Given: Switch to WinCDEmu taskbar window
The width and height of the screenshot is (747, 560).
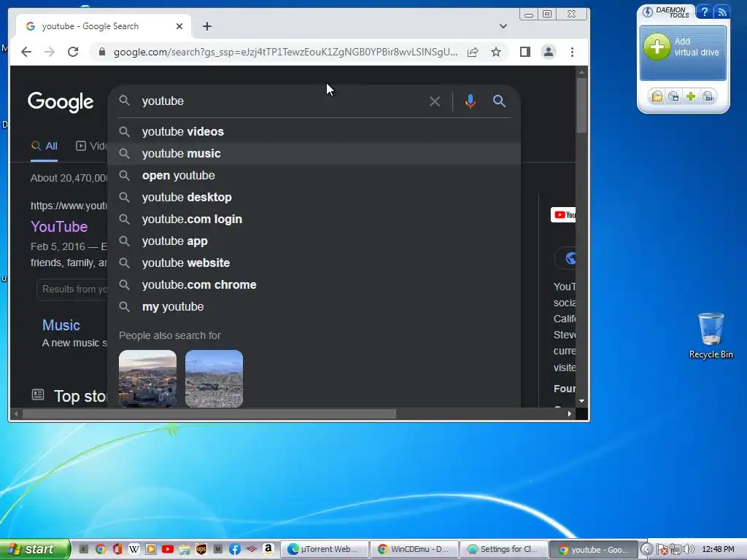Looking at the screenshot, I should (x=414, y=549).
